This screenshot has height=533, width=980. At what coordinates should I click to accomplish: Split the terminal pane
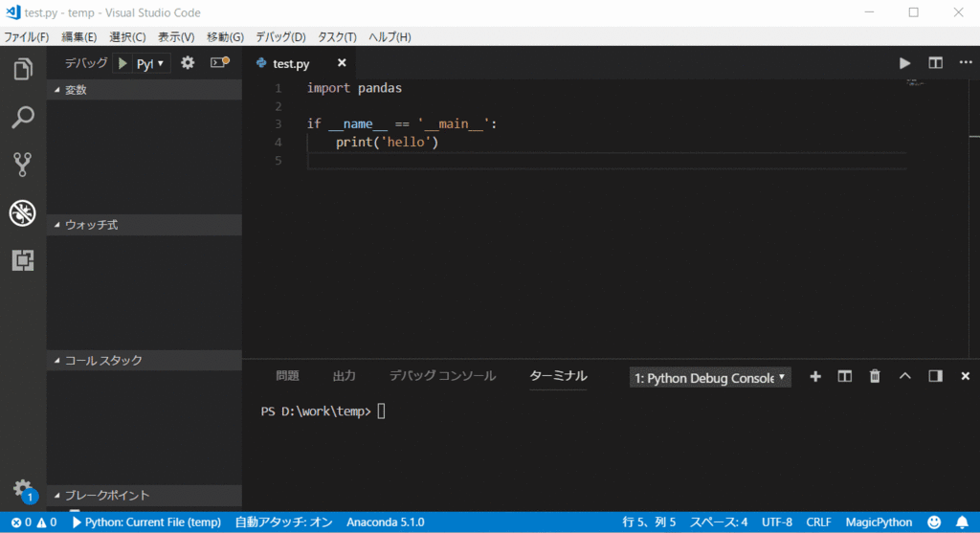tap(844, 376)
